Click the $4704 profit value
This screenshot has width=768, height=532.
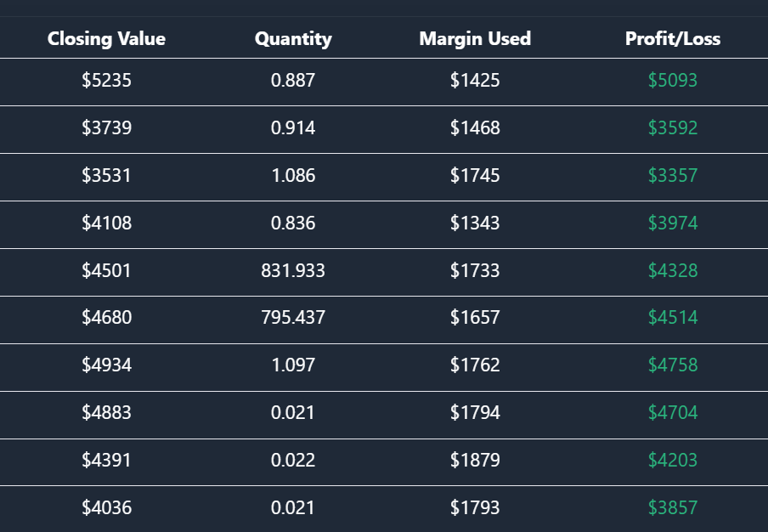click(x=672, y=413)
